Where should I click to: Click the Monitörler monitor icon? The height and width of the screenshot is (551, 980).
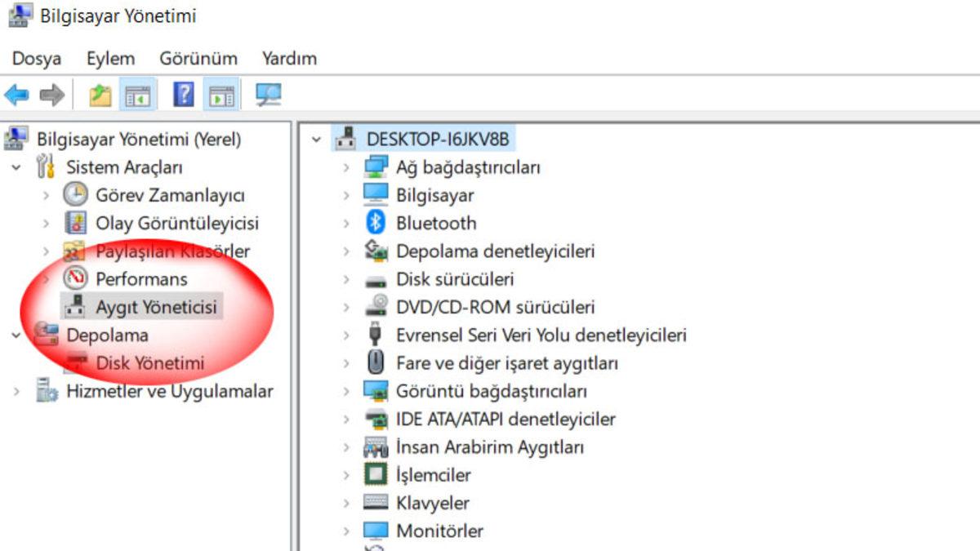377,530
